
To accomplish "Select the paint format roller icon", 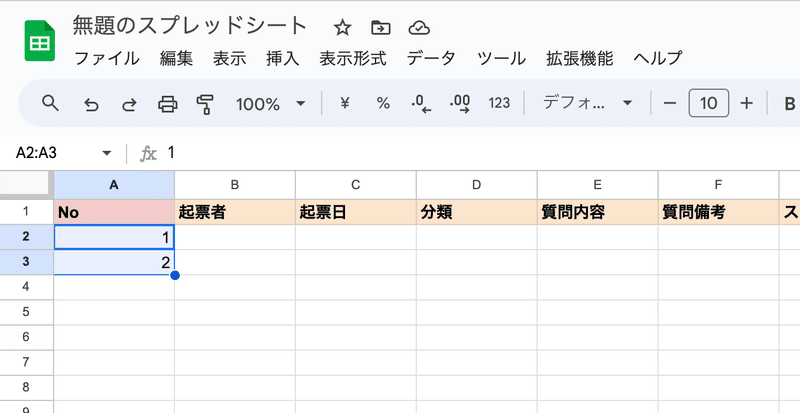I will click(x=205, y=104).
